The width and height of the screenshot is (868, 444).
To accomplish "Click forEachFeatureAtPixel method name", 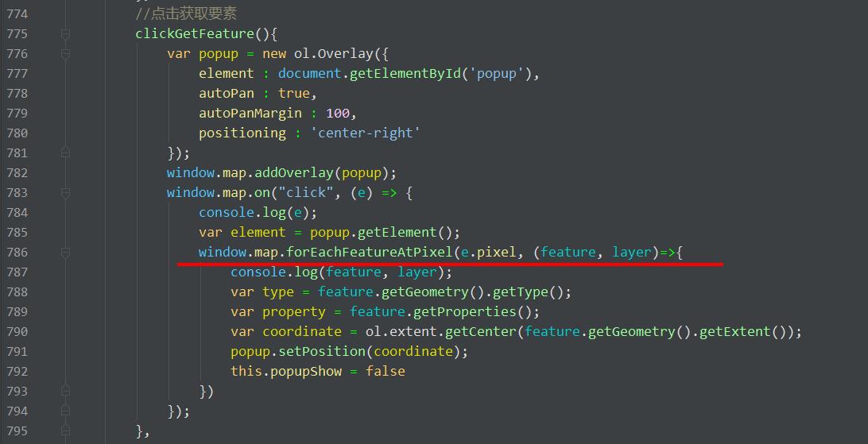I will (x=370, y=252).
